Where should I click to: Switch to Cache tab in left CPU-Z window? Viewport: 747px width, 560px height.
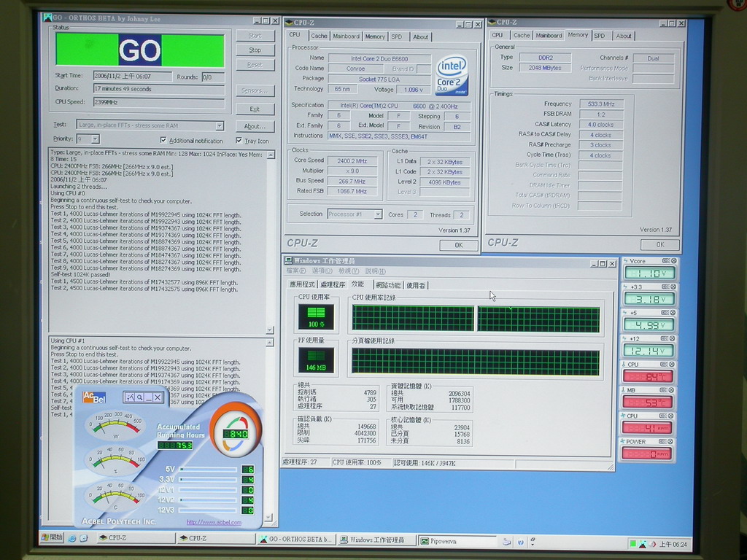point(319,36)
